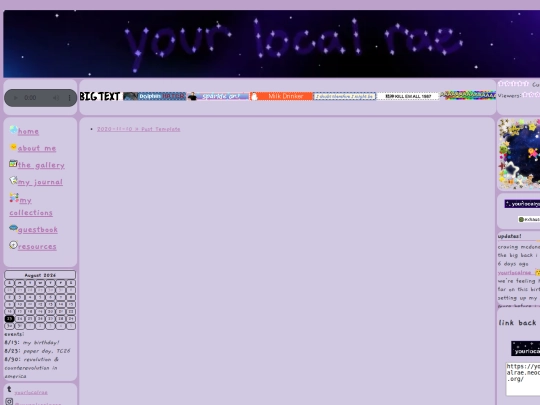Click the picture icon beside the gallery
The height and width of the screenshot is (405, 540).
tap(13, 164)
